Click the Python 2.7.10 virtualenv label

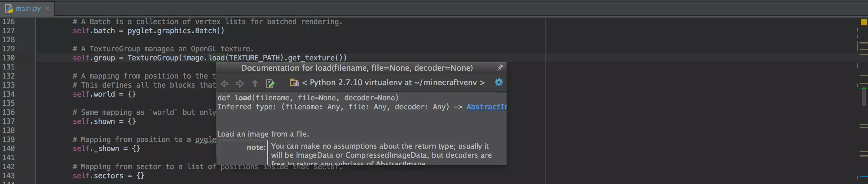tap(393, 83)
